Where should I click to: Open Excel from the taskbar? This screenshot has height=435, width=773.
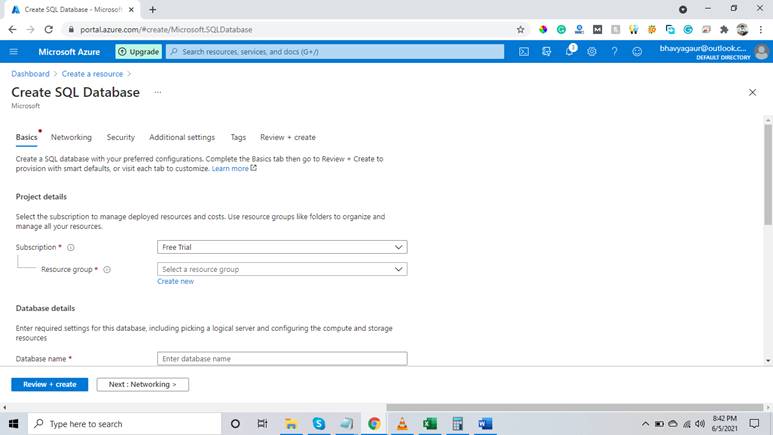430,424
